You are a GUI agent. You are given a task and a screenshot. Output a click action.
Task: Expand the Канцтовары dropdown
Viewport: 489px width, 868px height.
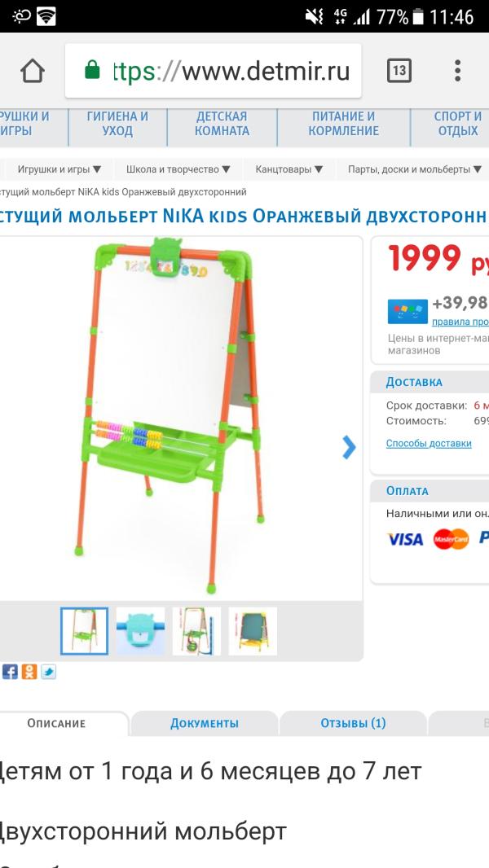point(289,169)
